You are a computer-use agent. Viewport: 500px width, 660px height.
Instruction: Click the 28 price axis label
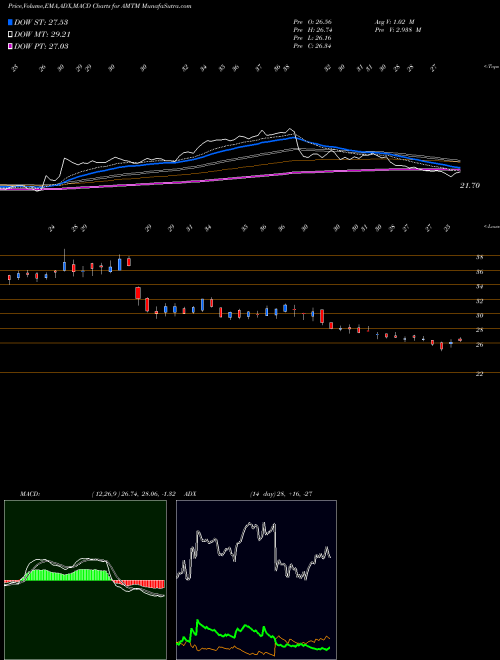(x=479, y=330)
